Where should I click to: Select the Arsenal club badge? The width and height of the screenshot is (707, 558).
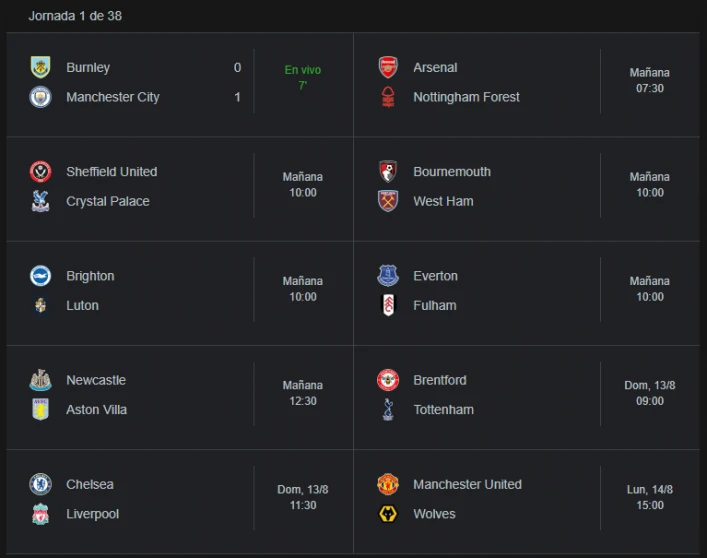(x=388, y=67)
